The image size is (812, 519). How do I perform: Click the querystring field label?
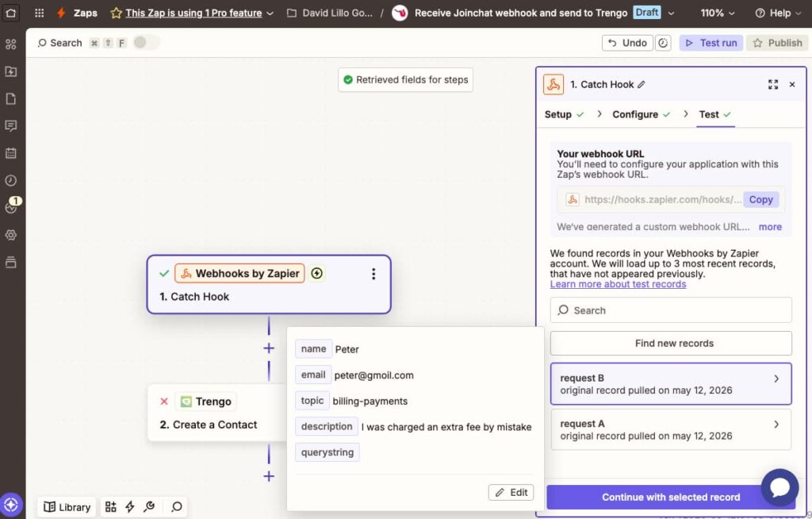pos(327,452)
